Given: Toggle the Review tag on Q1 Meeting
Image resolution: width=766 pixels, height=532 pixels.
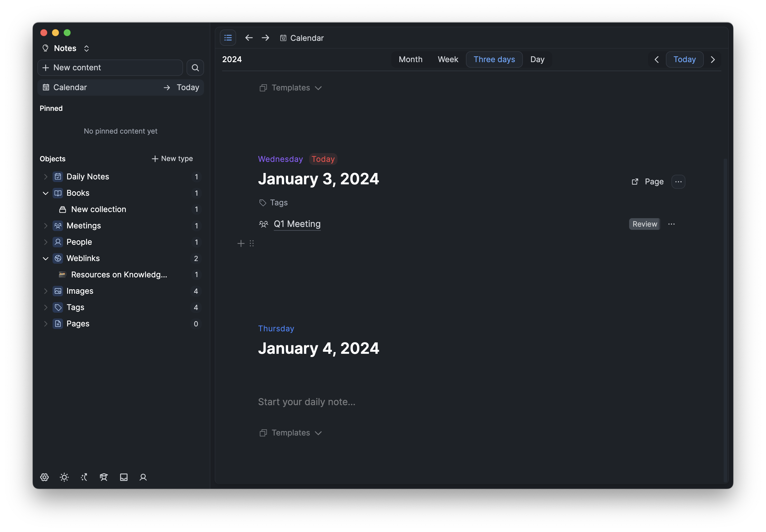Looking at the screenshot, I should click(644, 224).
